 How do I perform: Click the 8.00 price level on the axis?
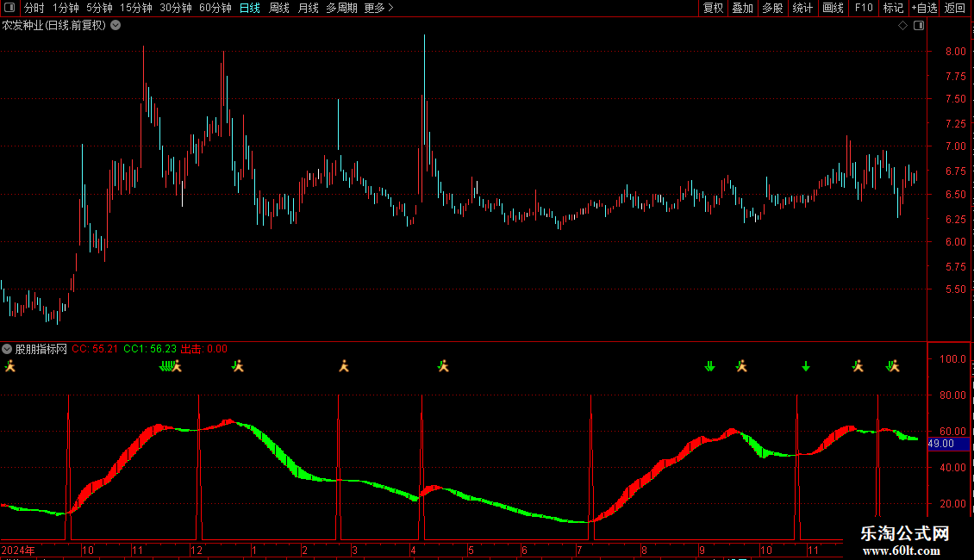955,52
